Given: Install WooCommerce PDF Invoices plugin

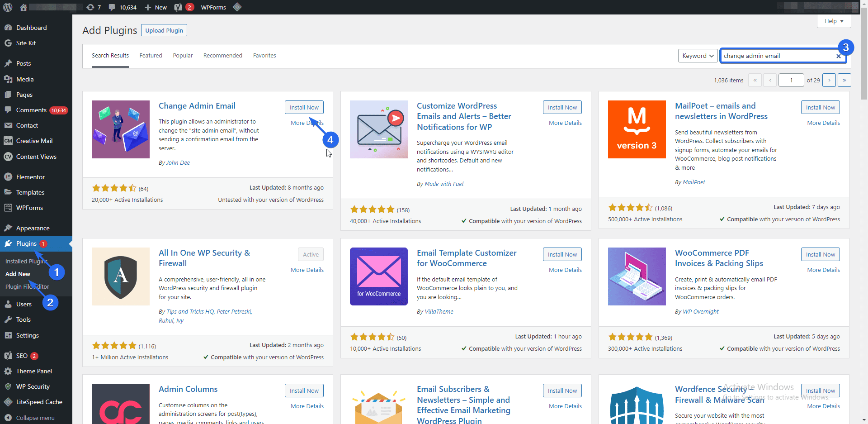Looking at the screenshot, I should (821, 254).
